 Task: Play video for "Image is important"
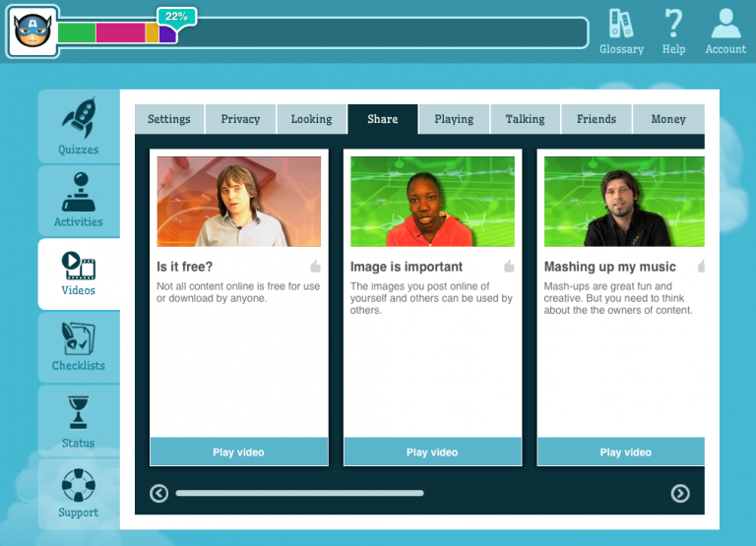point(432,452)
